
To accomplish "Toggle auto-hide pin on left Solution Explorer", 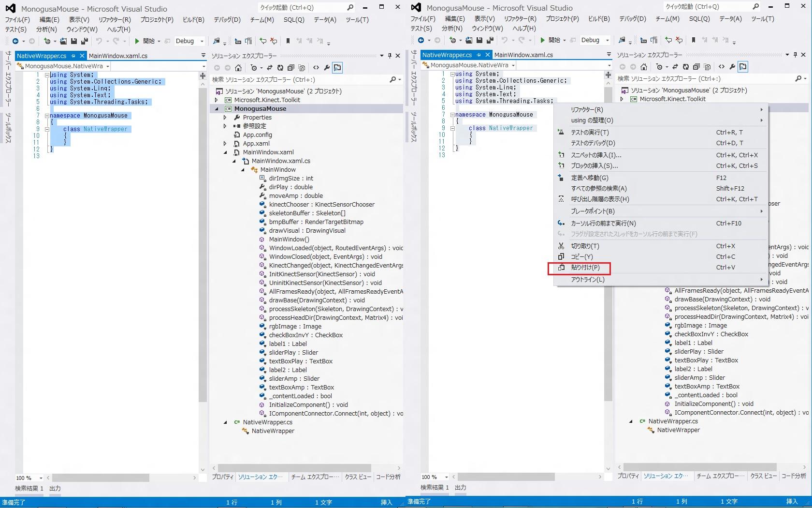I will pyautogui.click(x=390, y=56).
